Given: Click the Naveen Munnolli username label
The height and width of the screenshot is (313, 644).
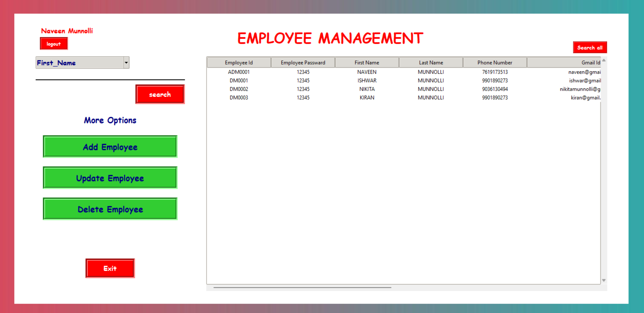Looking at the screenshot, I should pyautogui.click(x=67, y=31).
